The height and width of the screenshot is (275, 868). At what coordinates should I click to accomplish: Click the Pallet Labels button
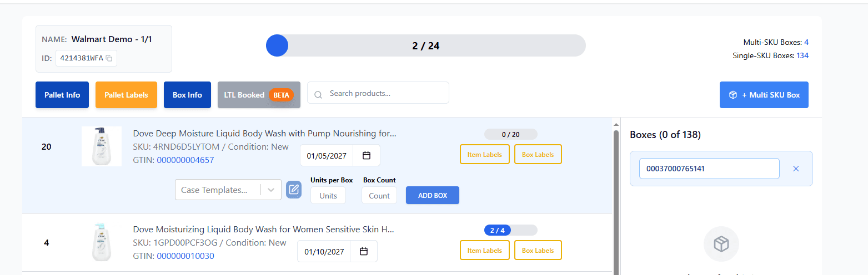[x=126, y=95]
